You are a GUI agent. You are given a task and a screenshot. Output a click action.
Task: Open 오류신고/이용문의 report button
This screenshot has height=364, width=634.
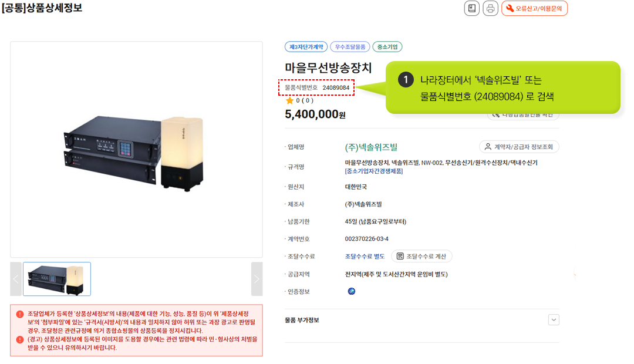click(534, 8)
